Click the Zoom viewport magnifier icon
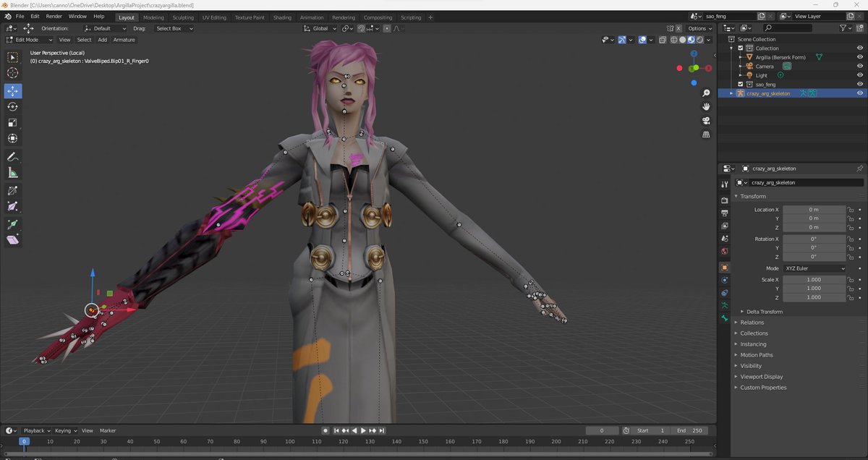This screenshot has height=460, width=868. click(x=706, y=93)
